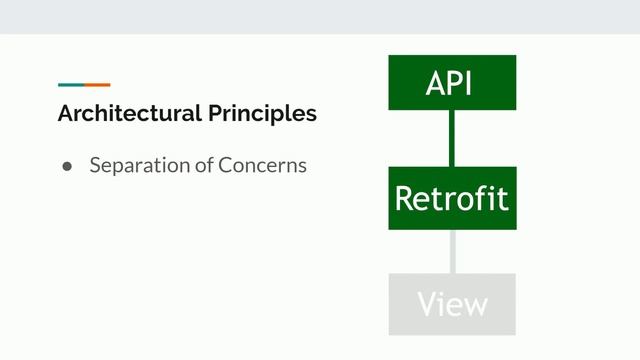Click the letter V in View
Screen dimensions: 640x360
[x=427, y=304]
